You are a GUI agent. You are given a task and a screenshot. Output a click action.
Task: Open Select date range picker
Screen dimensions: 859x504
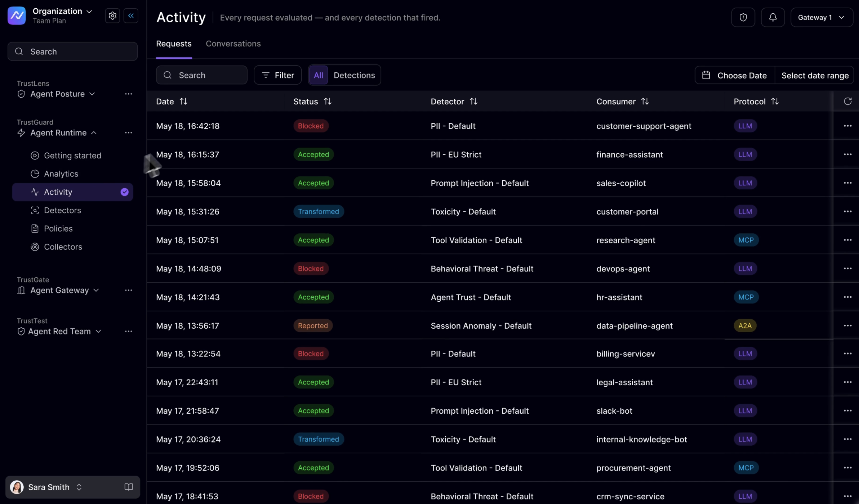click(815, 75)
